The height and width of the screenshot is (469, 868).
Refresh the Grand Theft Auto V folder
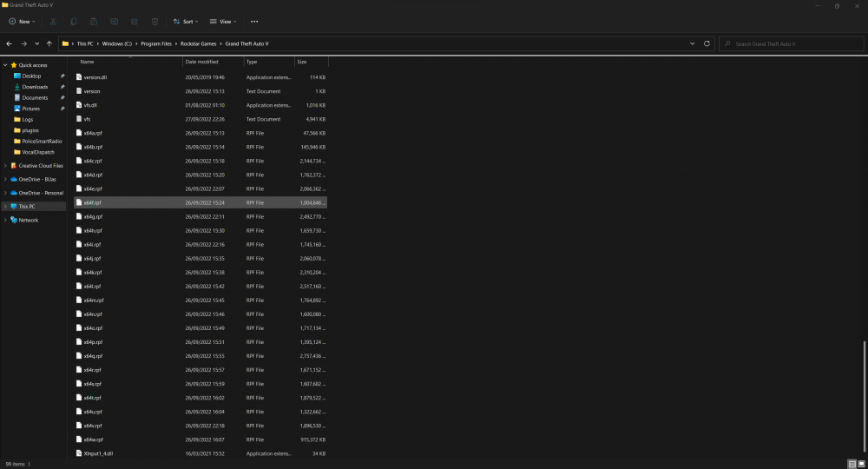coord(707,43)
